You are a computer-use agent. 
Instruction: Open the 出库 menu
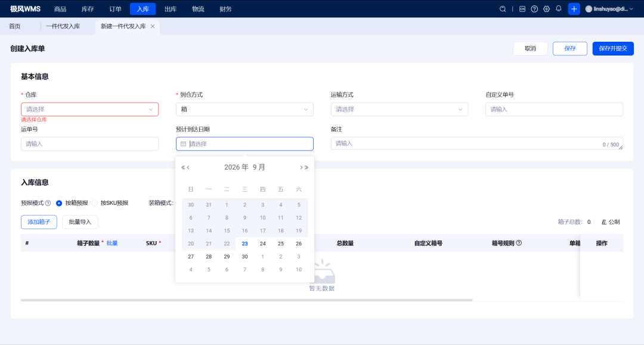(x=171, y=9)
